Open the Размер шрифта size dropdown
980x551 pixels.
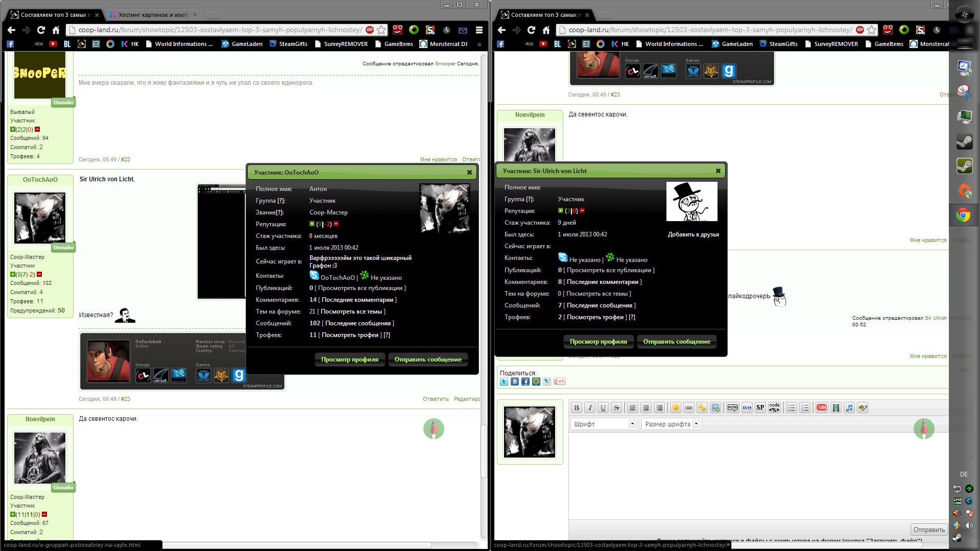coord(671,424)
